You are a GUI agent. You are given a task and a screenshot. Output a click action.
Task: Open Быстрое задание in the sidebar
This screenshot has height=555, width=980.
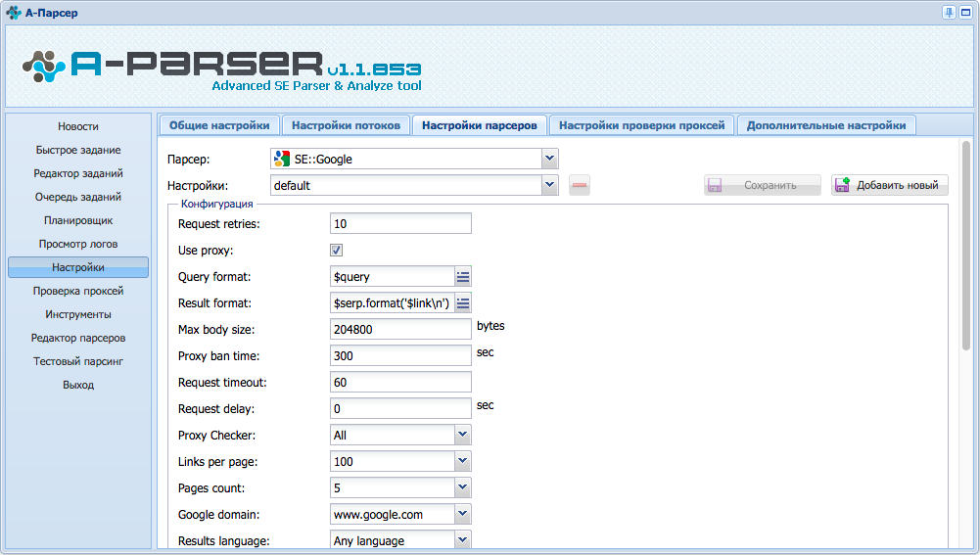[x=78, y=150]
